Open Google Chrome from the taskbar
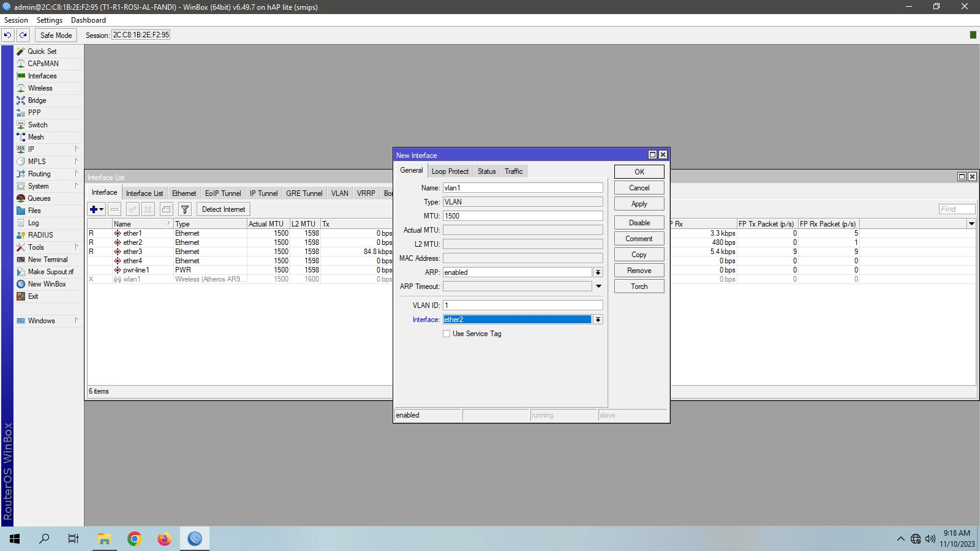This screenshot has width=980, height=551. pyautogui.click(x=135, y=539)
